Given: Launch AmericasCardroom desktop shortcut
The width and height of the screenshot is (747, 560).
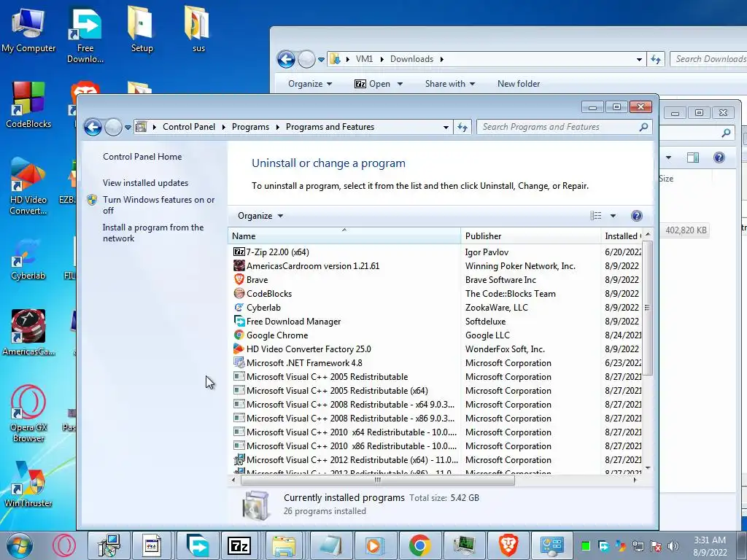Looking at the screenshot, I should pyautogui.click(x=28, y=332).
